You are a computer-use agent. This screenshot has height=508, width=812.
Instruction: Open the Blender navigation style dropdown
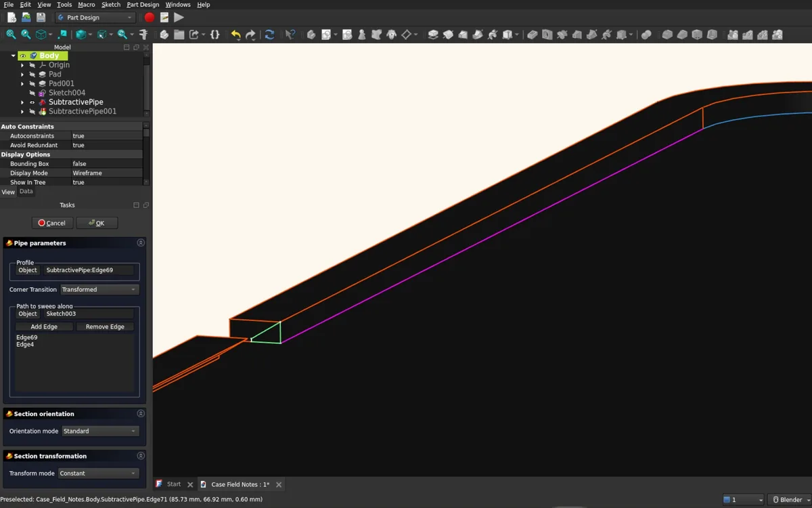click(790, 500)
